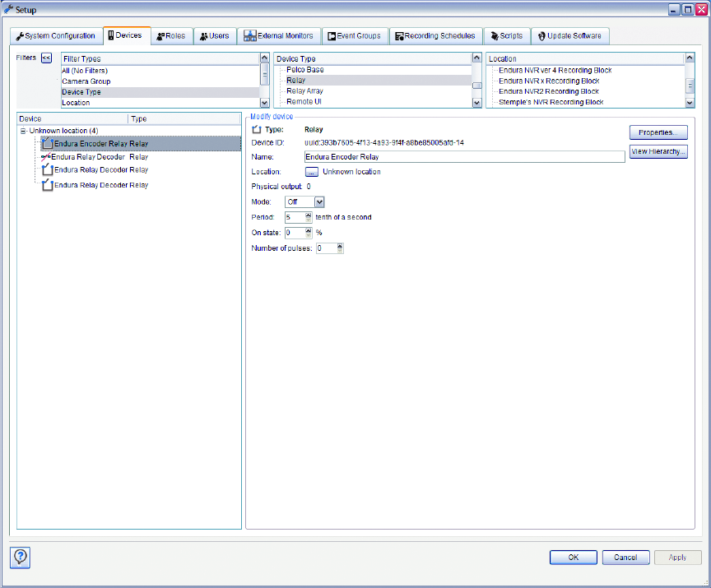Click the Cancel button
Screen dimensions: 711x588
pos(625,557)
